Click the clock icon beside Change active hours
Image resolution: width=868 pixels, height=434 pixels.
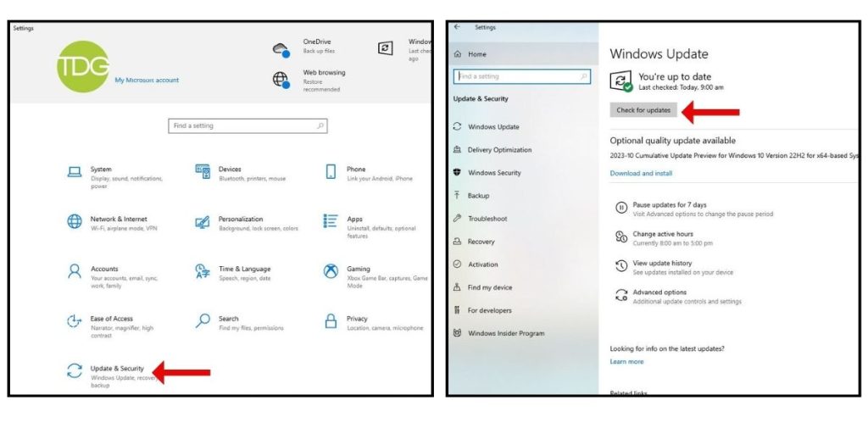[x=621, y=237]
